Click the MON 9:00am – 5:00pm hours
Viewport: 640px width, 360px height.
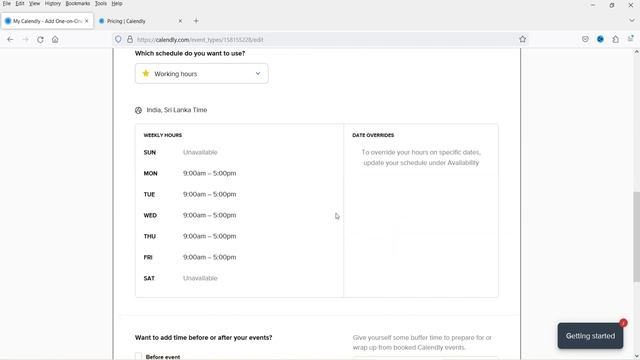coord(209,173)
